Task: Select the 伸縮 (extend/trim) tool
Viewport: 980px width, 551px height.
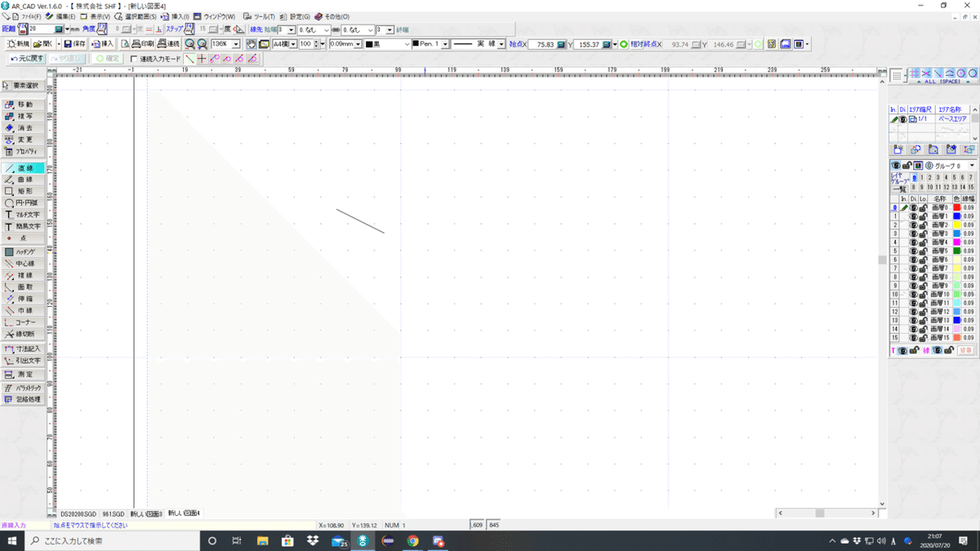Action: click(x=23, y=300)
